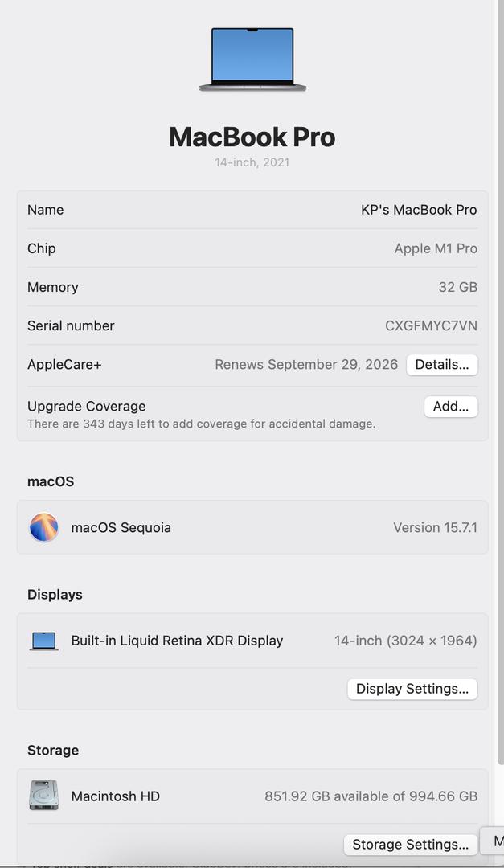Click the Built-in Liquid Retina XDR Display label
This screenshot has height=868, width=504.
pos(177,641)
